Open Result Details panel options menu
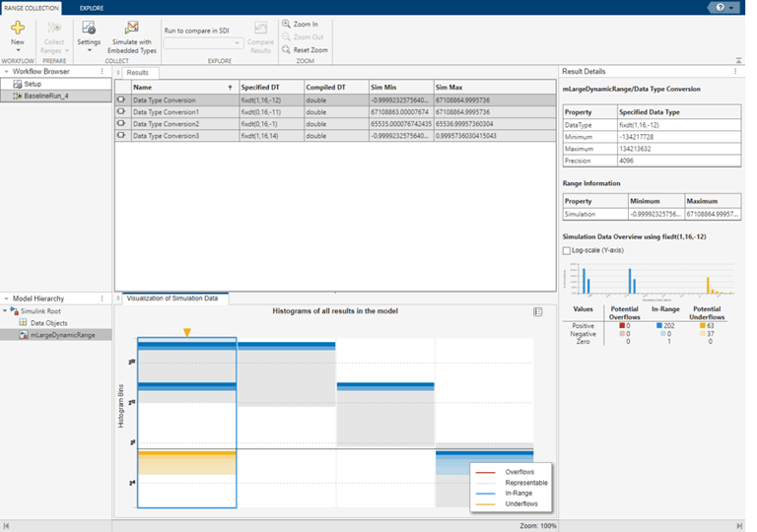The image size is (757, 532). click(x=735, y=72)
